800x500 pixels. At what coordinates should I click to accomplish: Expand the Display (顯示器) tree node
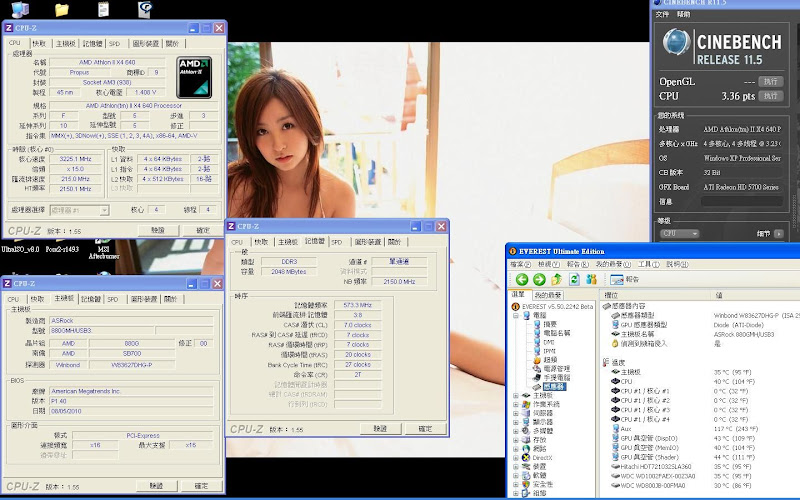tap(516, 422)
